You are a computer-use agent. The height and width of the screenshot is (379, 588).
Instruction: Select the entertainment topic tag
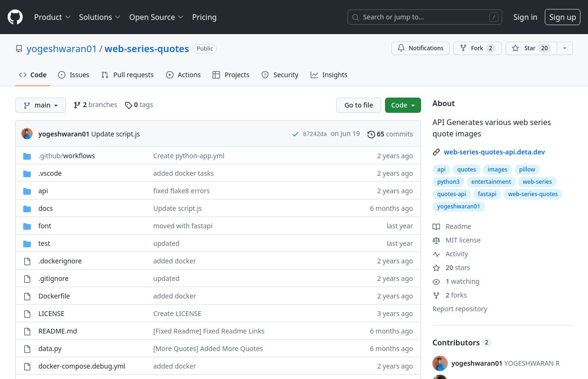point(491,182)
